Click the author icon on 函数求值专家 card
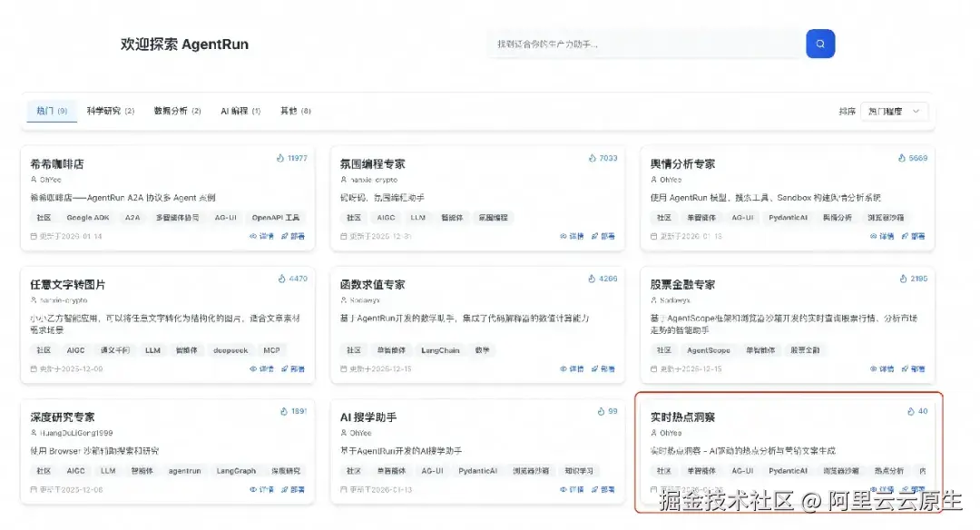 344,300
